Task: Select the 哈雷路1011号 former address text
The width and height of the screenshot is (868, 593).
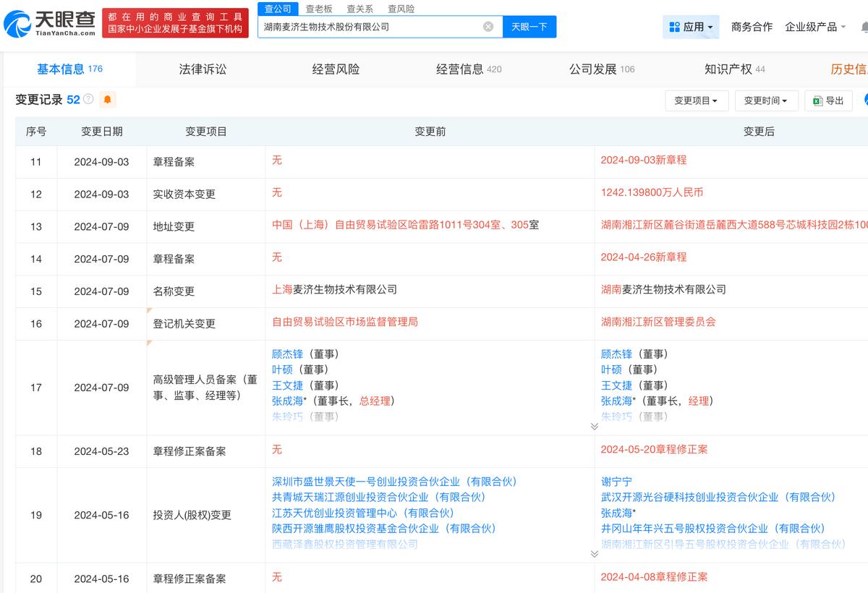Action: click(x=405, y=225)
